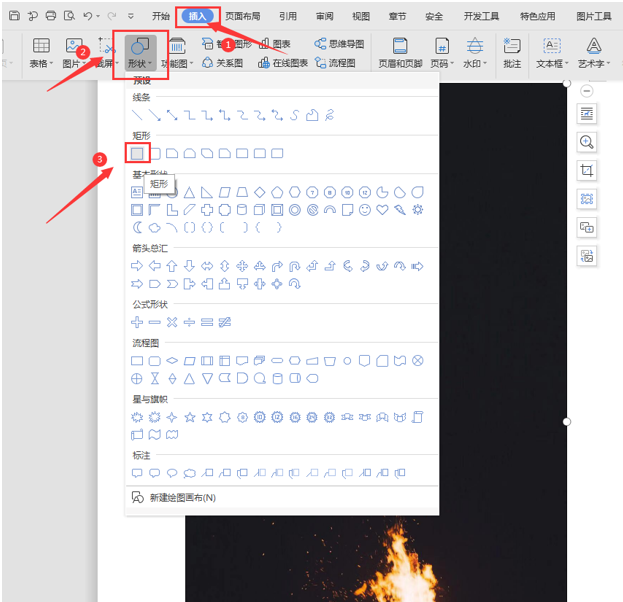Select the cloud basic shape
Screen dimensions: 623x602
[155, 228]
